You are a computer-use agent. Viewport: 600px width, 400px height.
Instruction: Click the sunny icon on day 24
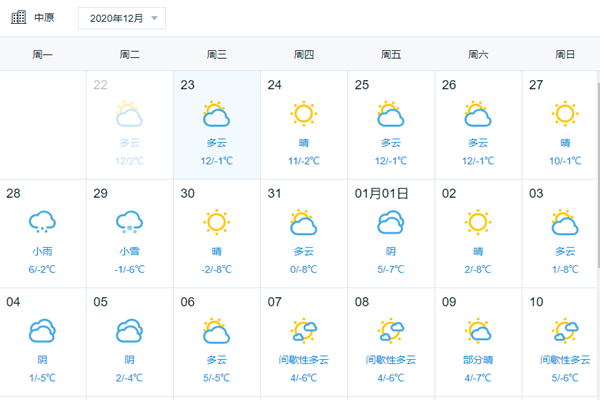pos(303,114)
